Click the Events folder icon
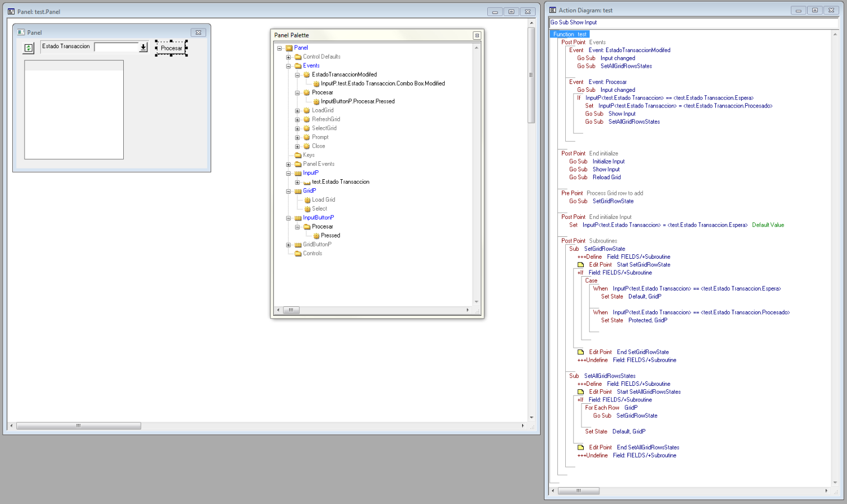This screenshot has width=847, height=504. coord(298,66)
